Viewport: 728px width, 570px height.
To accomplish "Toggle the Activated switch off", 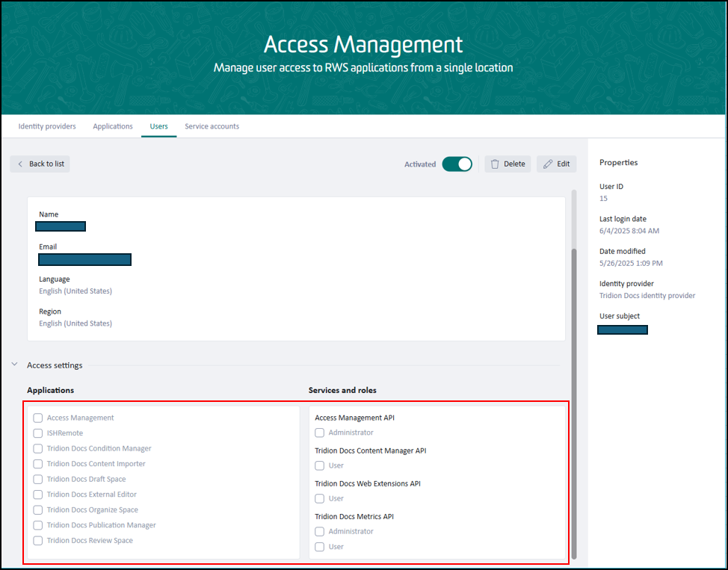I will [x=457, y=163].
